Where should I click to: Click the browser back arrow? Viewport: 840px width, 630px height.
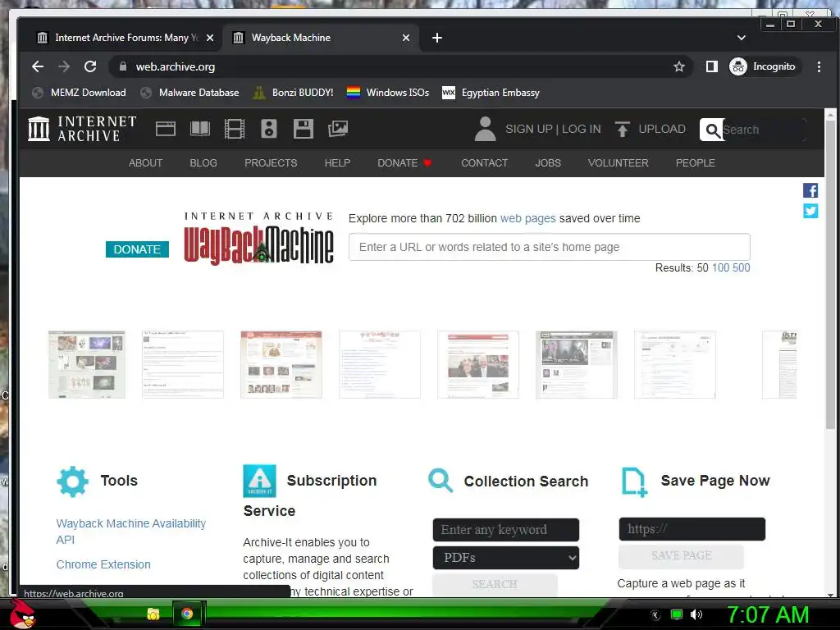click(38, 66)
